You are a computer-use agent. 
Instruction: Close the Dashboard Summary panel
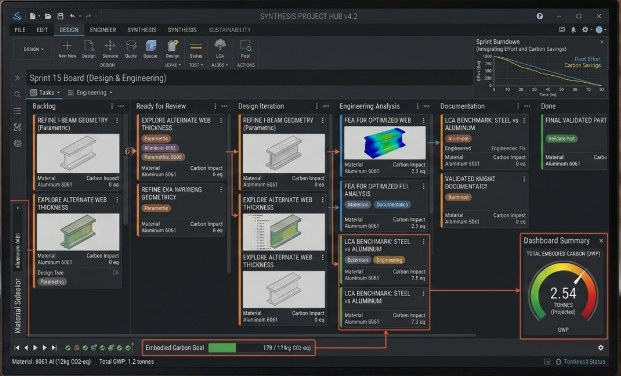click(x=601, y=240)
